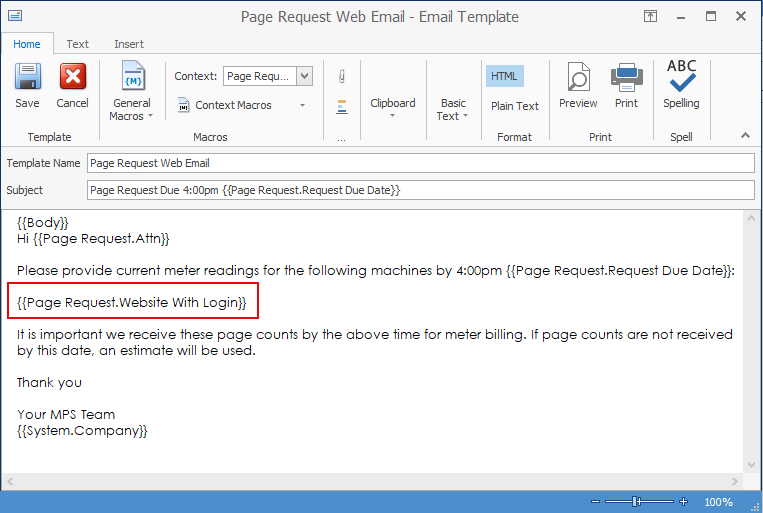Expand the Context Macros dropdown arrow
The image size is (763, 513).
302,105
